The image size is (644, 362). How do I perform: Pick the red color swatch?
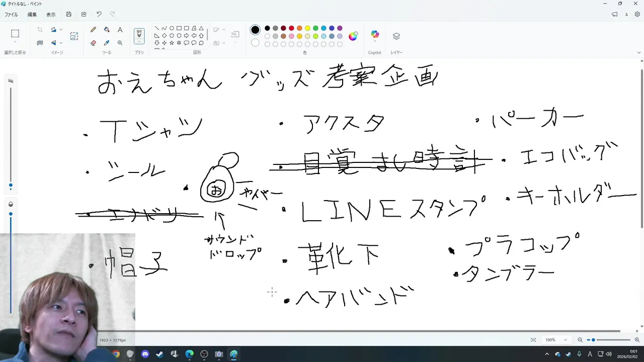click(x=291, y=28)
